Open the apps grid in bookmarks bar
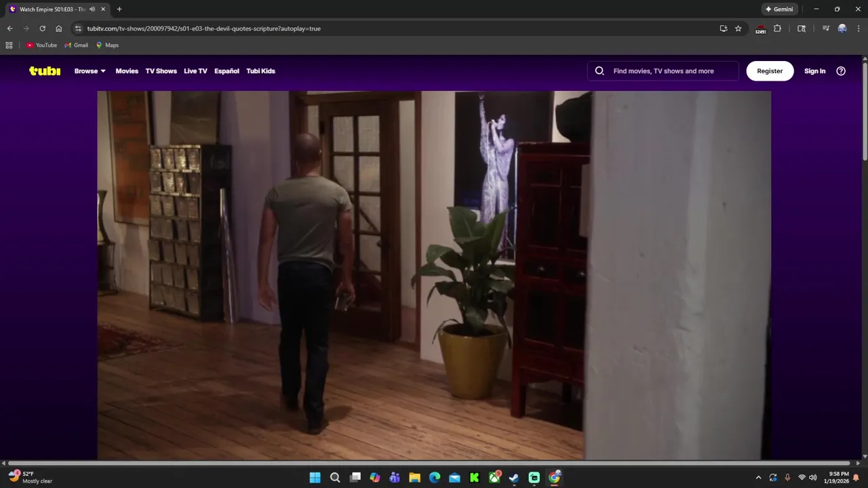 pos(9,45)
